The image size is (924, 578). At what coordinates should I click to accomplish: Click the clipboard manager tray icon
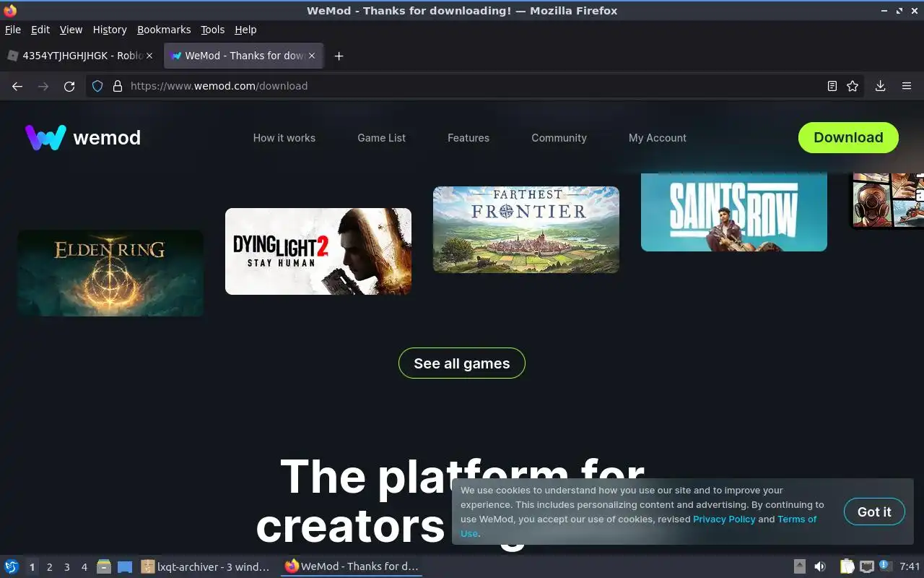[x=847, y=566]
